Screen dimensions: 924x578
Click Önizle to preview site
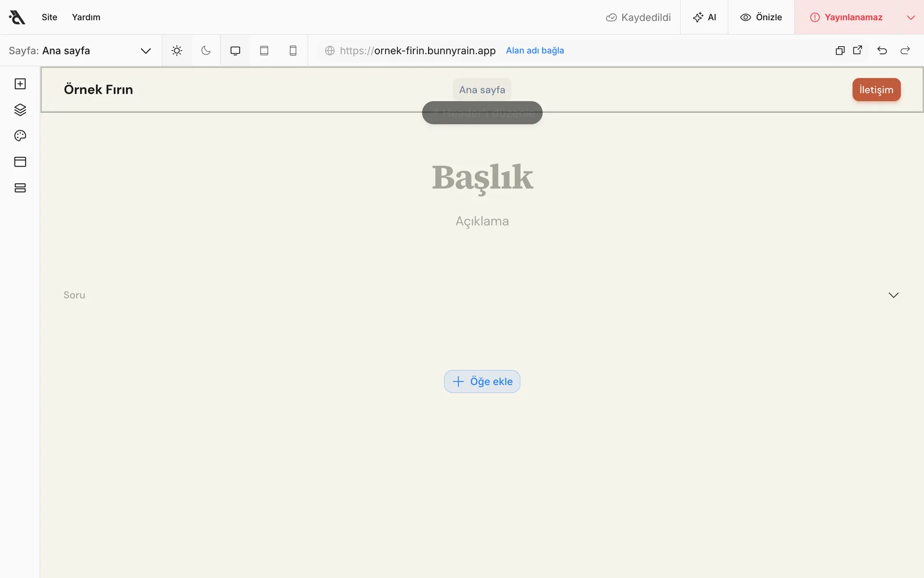tap(761, 17)
